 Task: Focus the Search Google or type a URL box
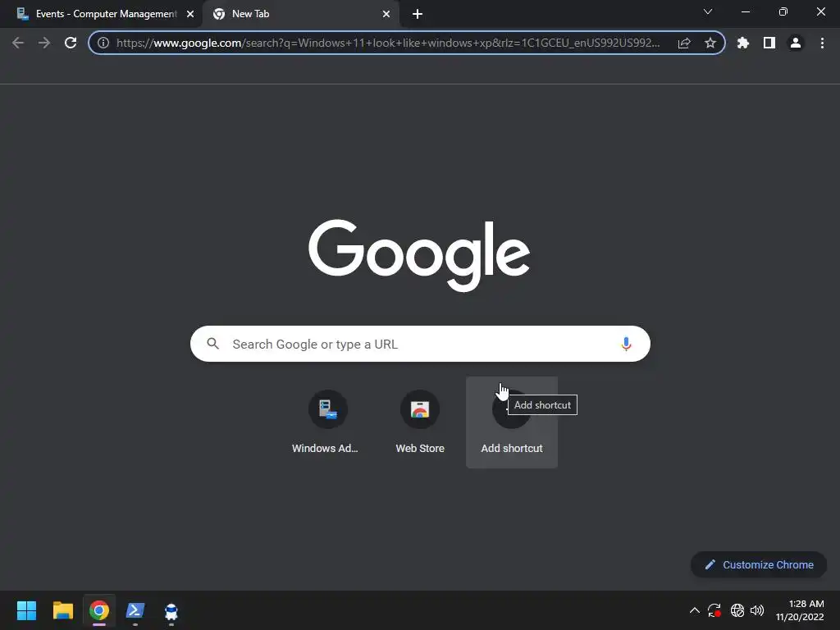click(x=420, y=344)
